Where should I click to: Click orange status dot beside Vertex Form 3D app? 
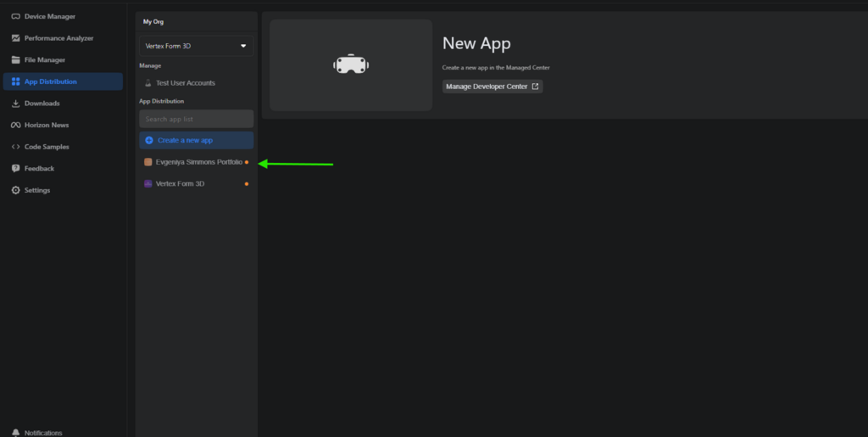pos(247,184)
